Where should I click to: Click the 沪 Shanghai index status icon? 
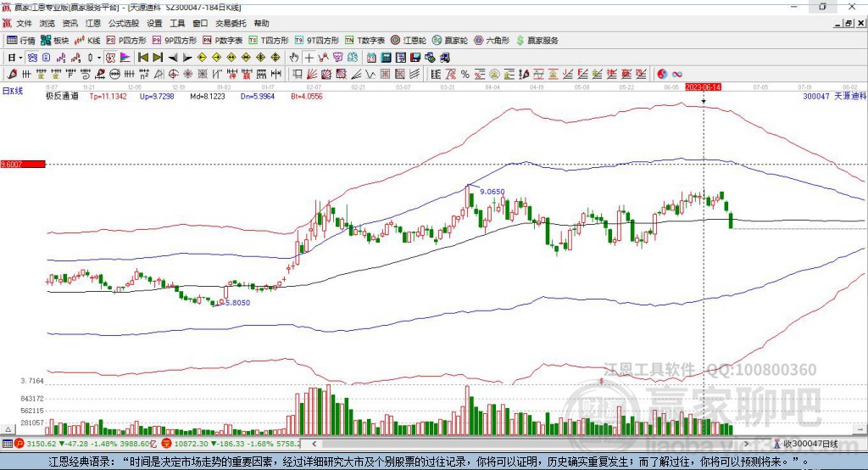[19, 444]
